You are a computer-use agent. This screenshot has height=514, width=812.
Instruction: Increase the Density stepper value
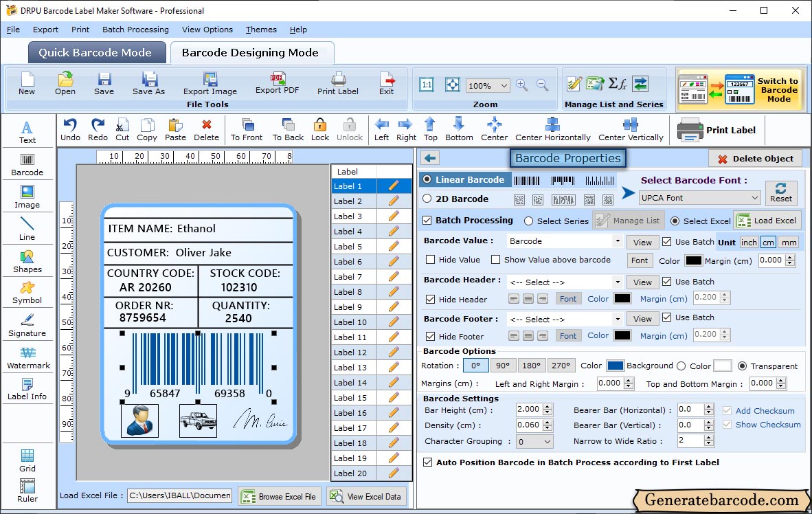tap(548, 422)
